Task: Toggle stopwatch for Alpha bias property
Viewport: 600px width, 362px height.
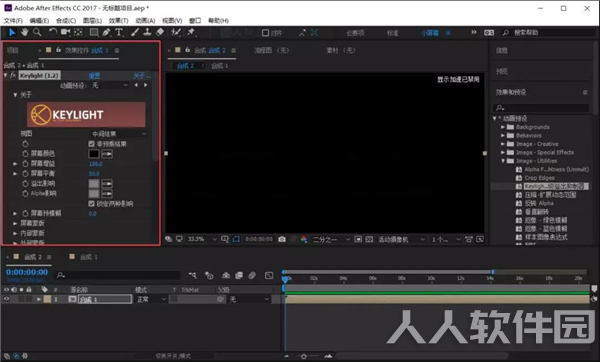Action: tap(25, 194)
